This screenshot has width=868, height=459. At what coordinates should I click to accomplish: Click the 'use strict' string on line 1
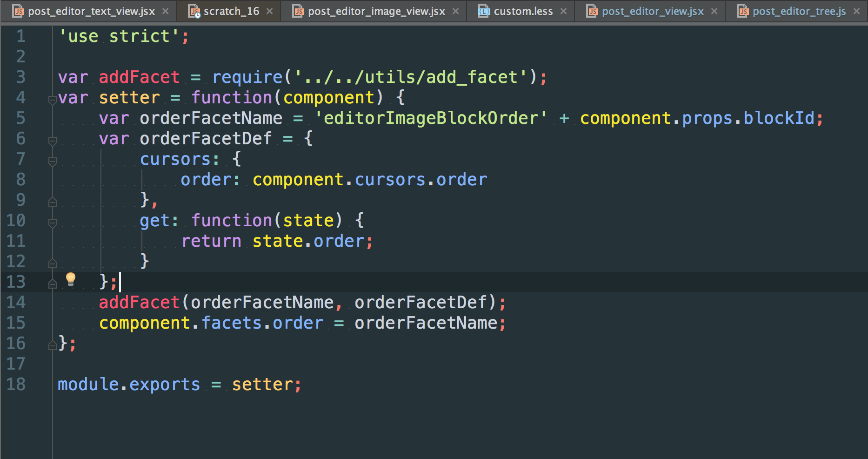click(119, 36)
